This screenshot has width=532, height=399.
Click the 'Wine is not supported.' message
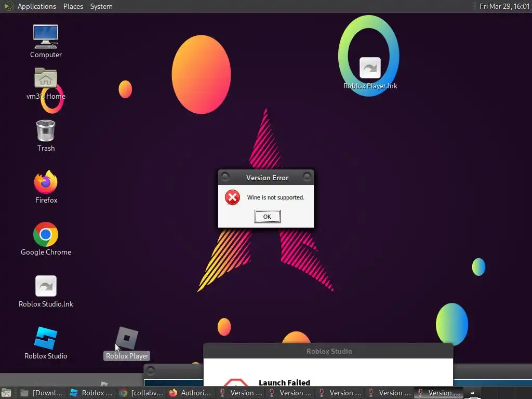click(275, 197)
